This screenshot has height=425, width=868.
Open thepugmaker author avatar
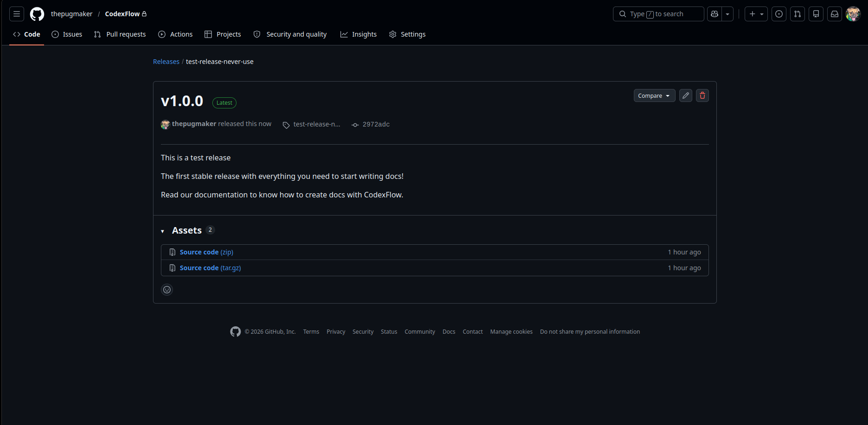(166, 124)
